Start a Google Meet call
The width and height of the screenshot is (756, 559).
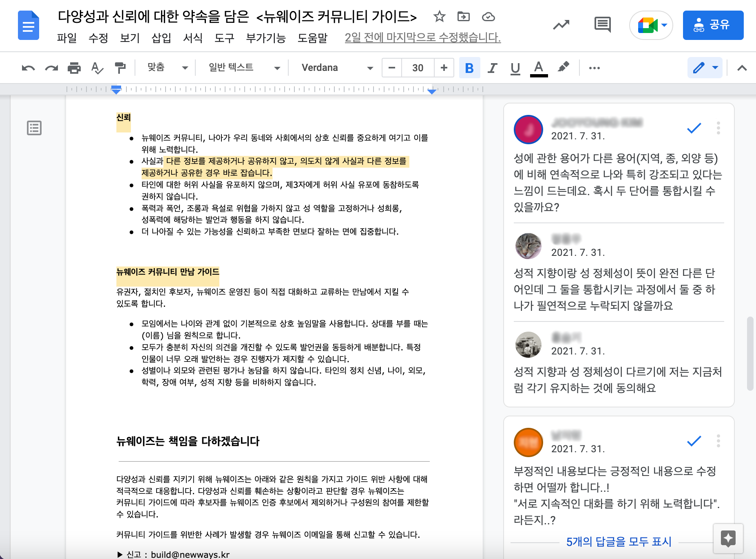coord(651,25)
